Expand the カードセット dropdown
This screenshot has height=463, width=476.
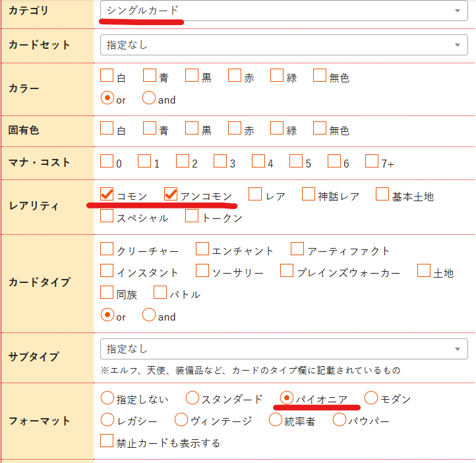(283, 45)
